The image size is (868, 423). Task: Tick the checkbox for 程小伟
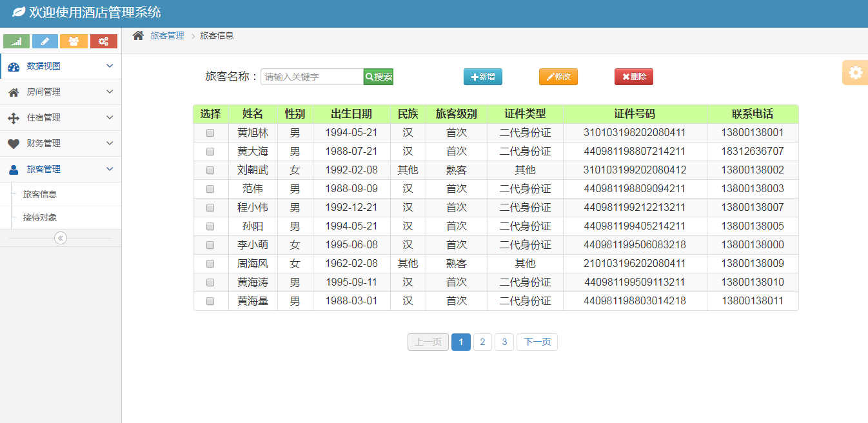click(x=210, y=208)
